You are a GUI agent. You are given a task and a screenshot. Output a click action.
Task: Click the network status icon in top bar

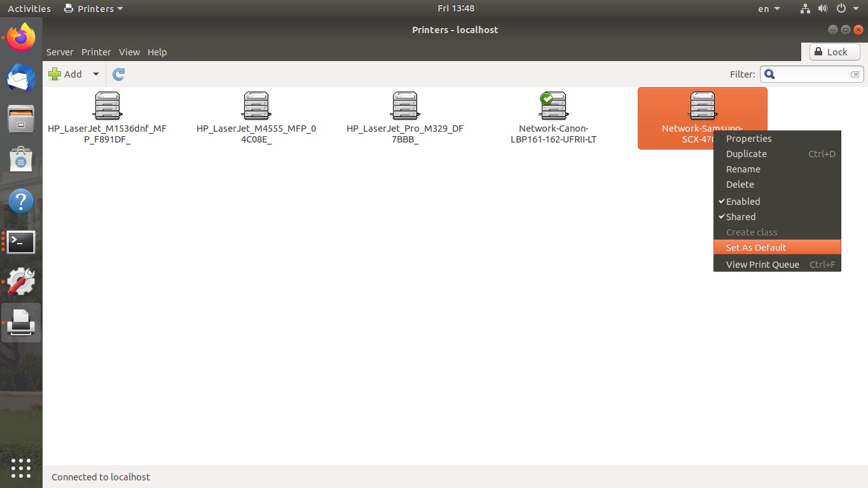[x=805, y=9]
